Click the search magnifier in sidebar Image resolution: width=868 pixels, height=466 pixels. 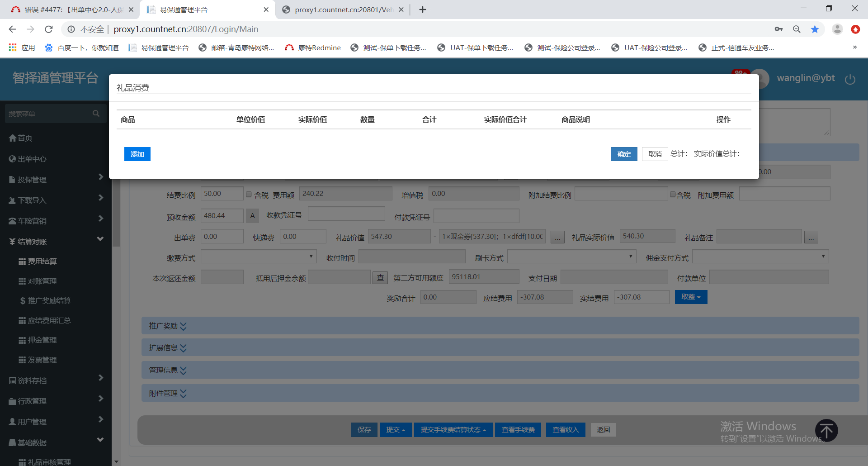tap(96, 114)
